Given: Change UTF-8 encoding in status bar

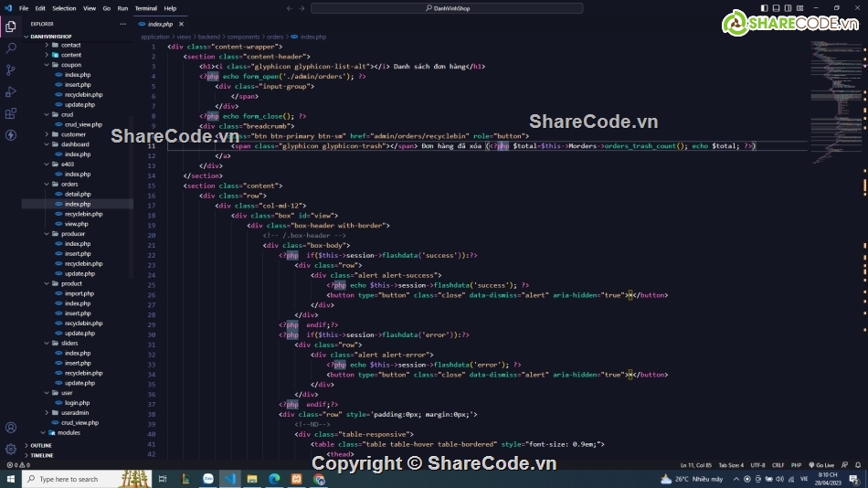Looking at the screenshot, I should coord(757,465).
